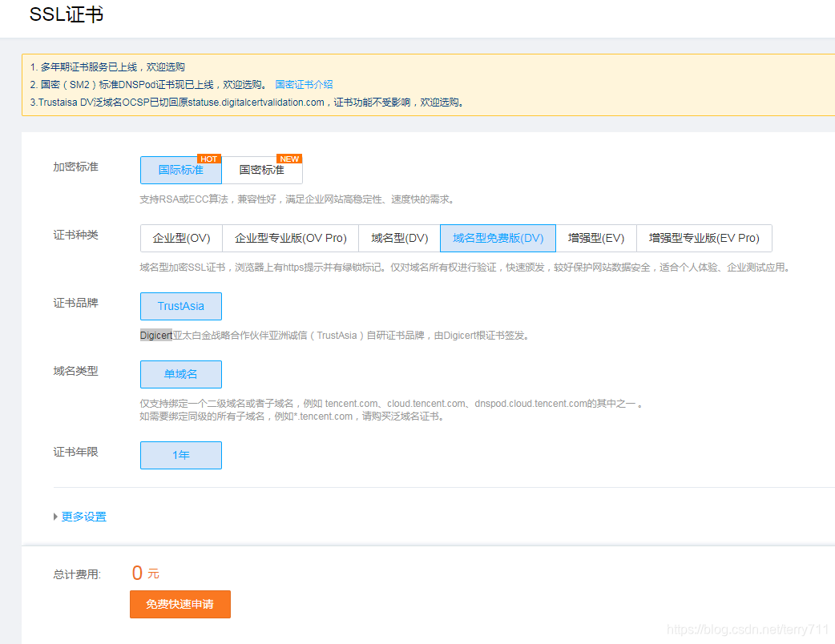The width and height of the screenshot is (835, 644).
Task: Select the 国际标准 encryption standard
Action: click(x=180, y=170)
